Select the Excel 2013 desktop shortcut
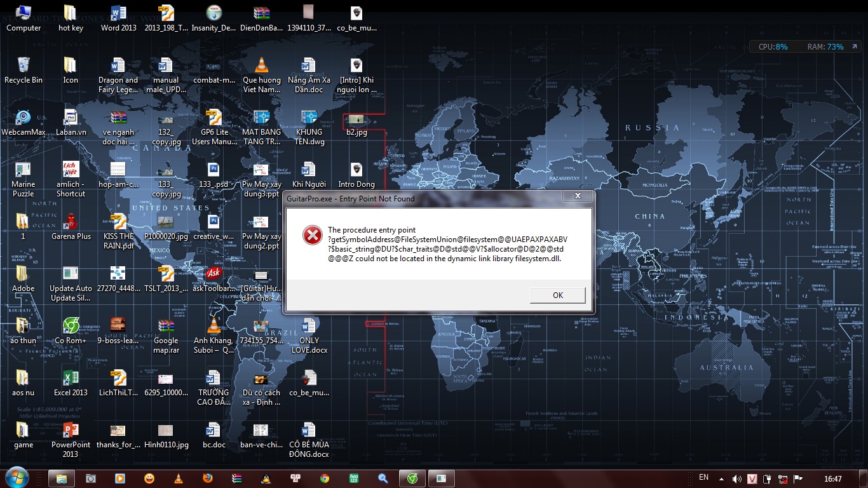 71,383
